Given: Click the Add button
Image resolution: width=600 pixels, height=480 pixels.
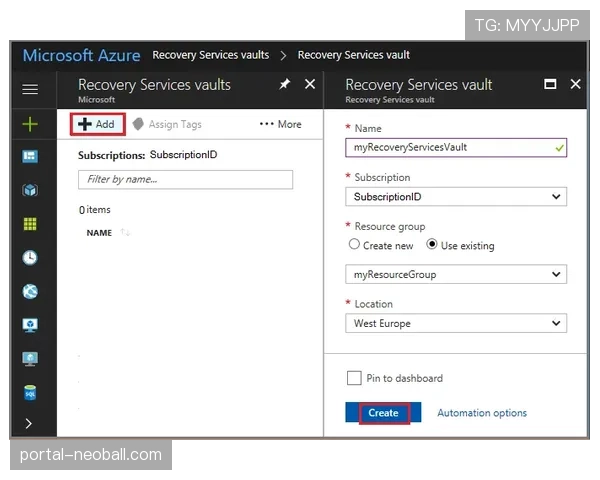Looking at the screenshot, I should (x=97, y=124).
